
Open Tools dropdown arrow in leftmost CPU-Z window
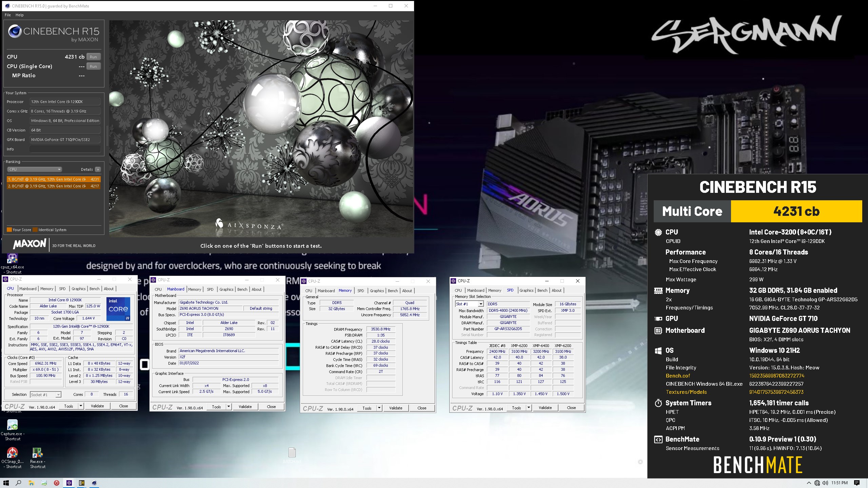(81, 406)
